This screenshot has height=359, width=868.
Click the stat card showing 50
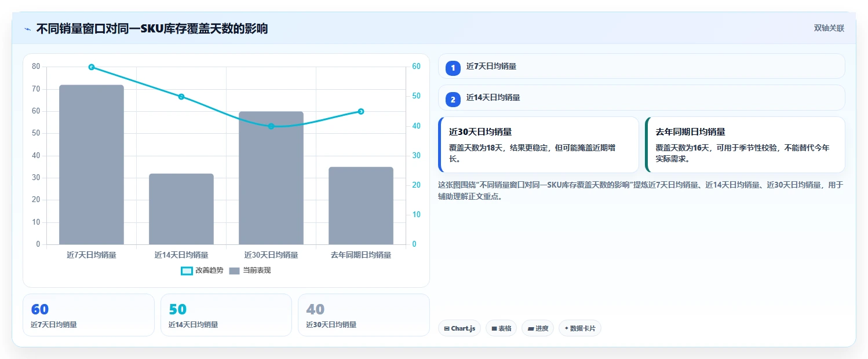(226, 315)
